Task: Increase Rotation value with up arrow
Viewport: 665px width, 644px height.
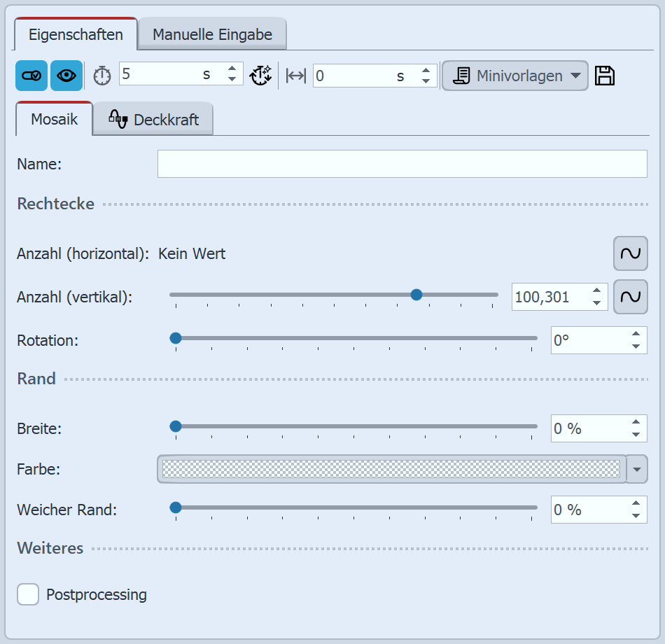Action: click(x=636, y=335)
